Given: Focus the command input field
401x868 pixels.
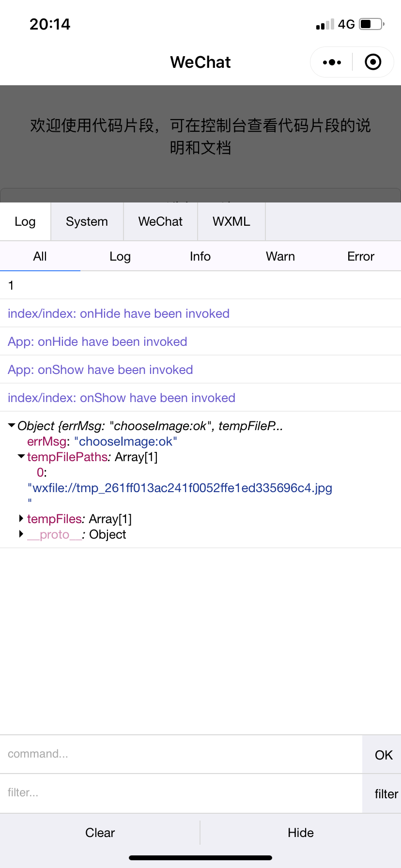Looking at the screenshot, I should 181,754.
